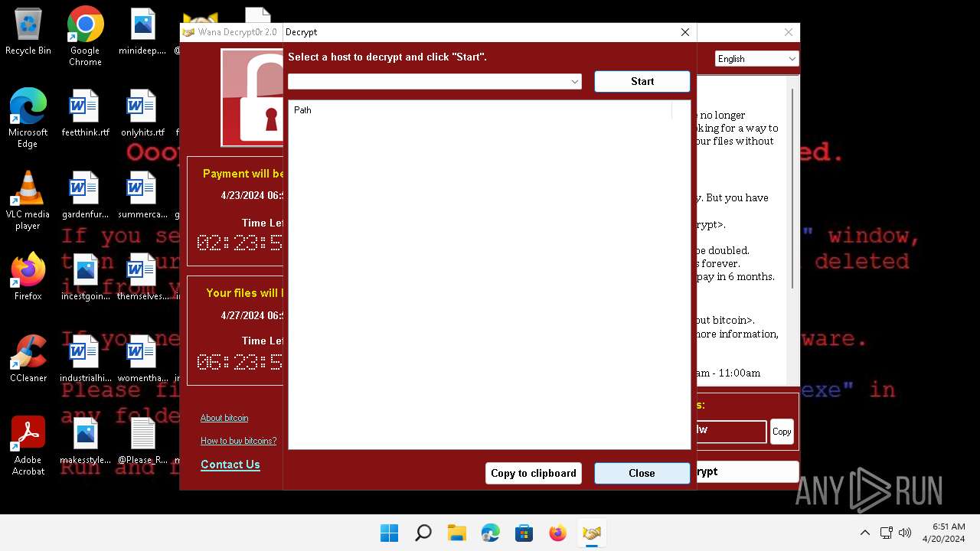Open taskbar Search
This screenshot has width=980, height=551.
pyautogui.click(x=423, y=533)
